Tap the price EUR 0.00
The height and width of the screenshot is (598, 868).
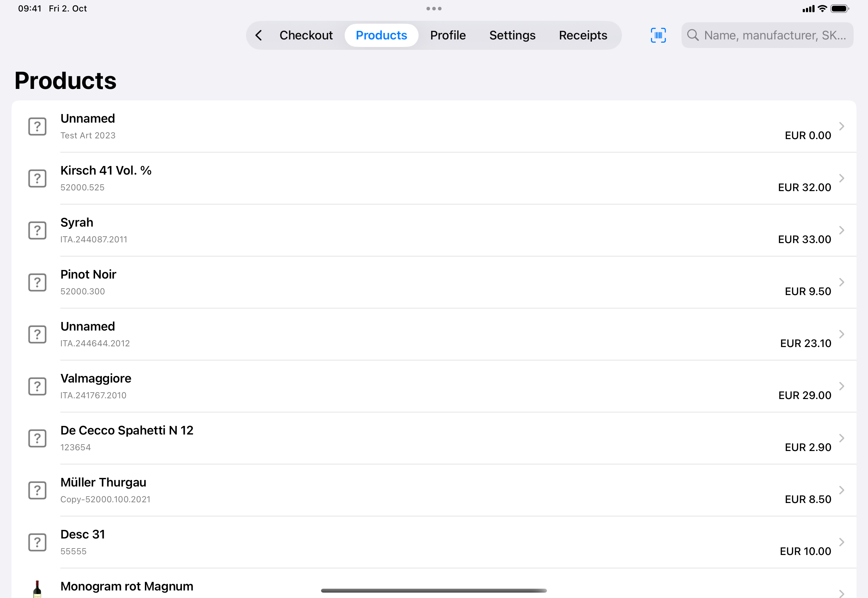(x=808, y=136)
